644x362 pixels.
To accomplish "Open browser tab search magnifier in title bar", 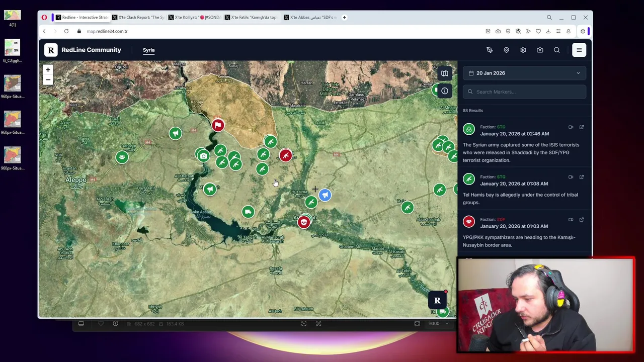I will pyautogui.click(x=549, y=18).
